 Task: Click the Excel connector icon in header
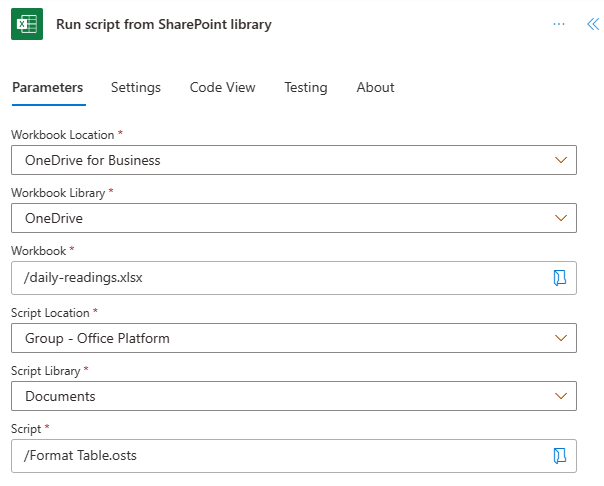(x=28, y=24)
